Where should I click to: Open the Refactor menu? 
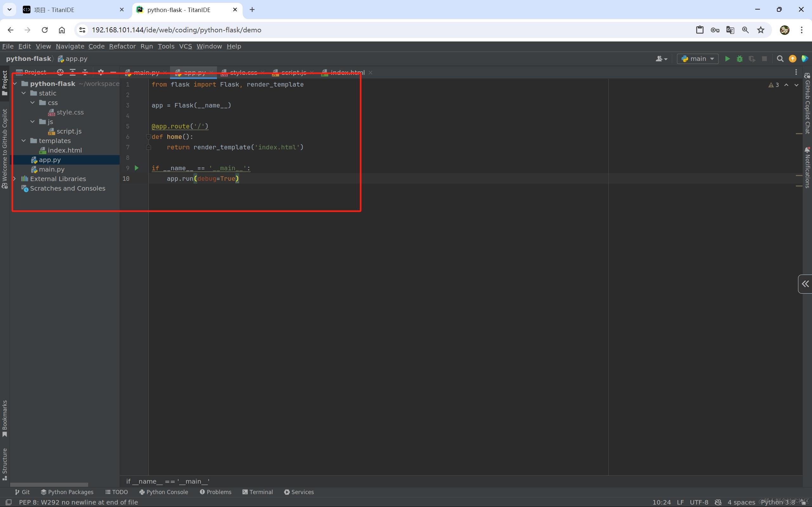[122, 46]
